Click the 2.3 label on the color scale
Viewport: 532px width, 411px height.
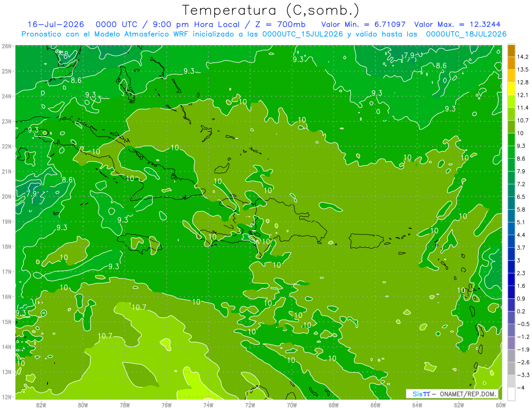[x=521, y=273]
